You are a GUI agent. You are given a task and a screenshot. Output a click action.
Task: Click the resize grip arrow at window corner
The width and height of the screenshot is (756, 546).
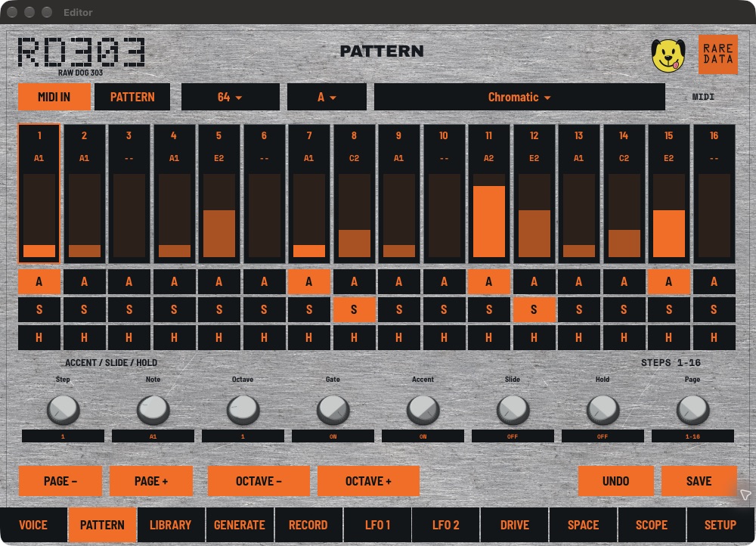[x=745, y=495]
